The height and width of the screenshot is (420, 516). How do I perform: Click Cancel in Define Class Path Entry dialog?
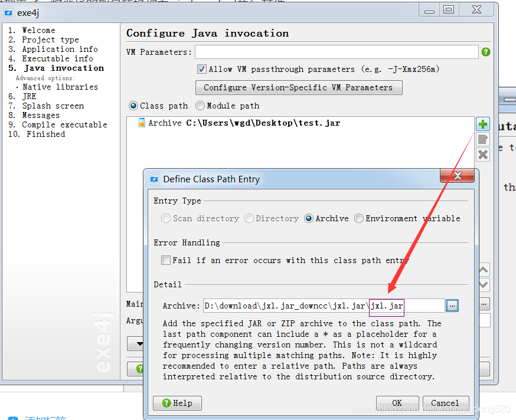pyautogui.click(x=446, y=403)
